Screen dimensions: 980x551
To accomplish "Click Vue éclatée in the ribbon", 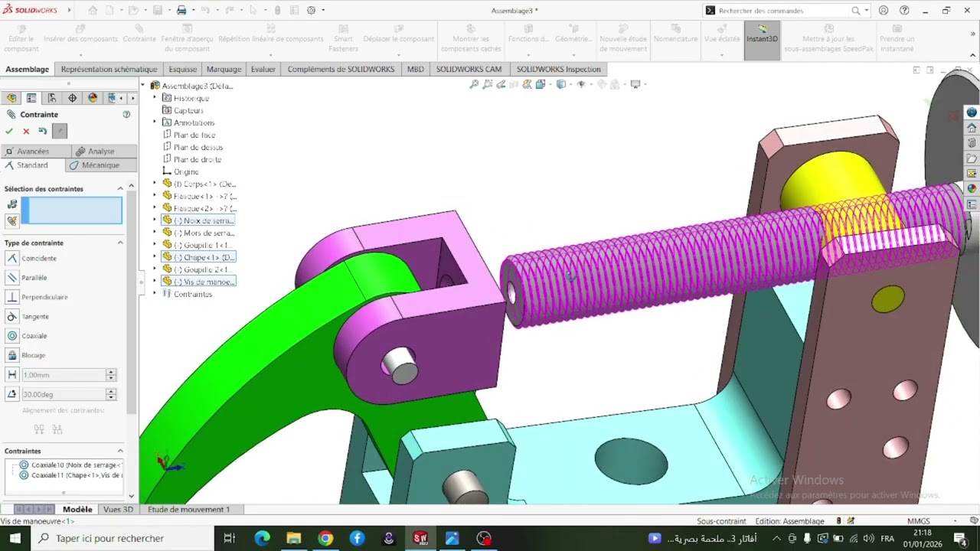I will click(x=722, y=40).
